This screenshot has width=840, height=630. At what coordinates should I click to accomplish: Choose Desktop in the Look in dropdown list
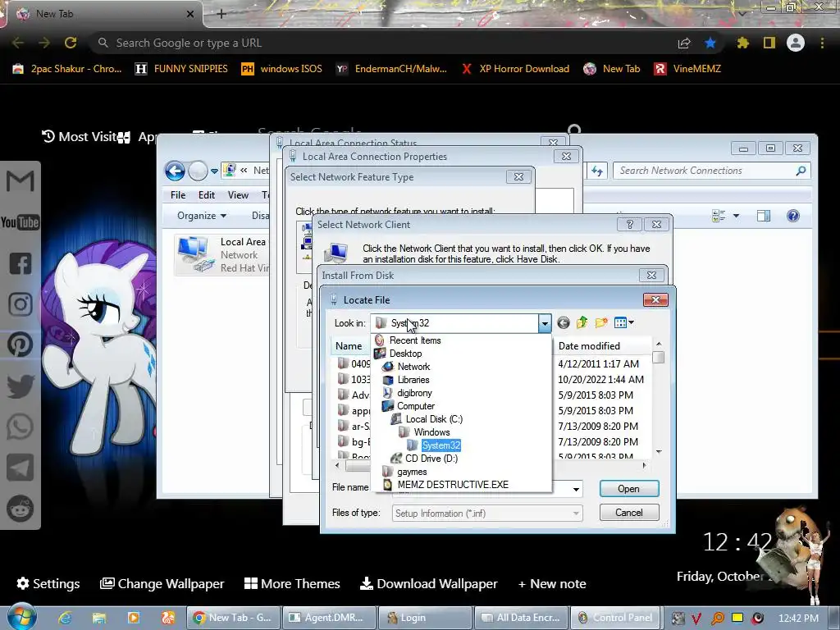pyautogui.click(x=398, y=354)
